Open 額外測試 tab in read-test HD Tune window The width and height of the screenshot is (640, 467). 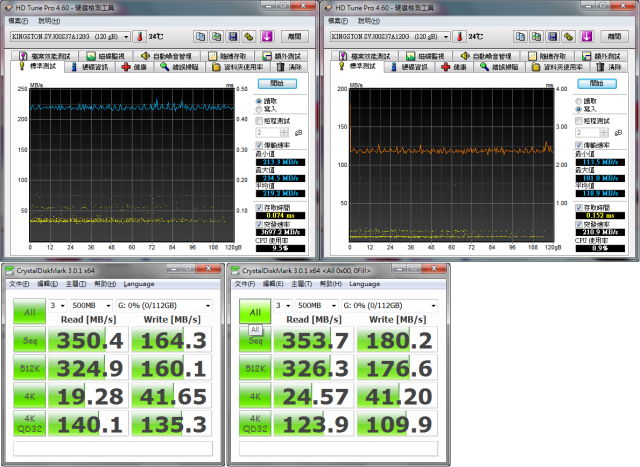click(x=282, y=56)
